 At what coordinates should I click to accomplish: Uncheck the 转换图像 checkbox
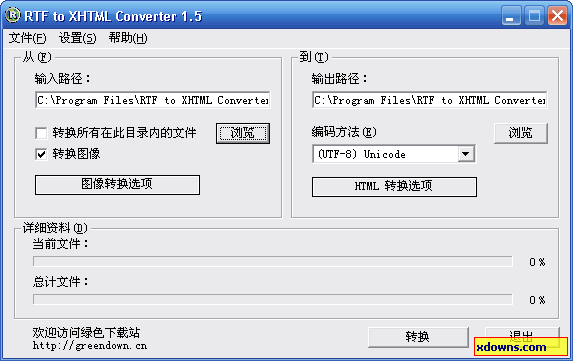point(41,154)
